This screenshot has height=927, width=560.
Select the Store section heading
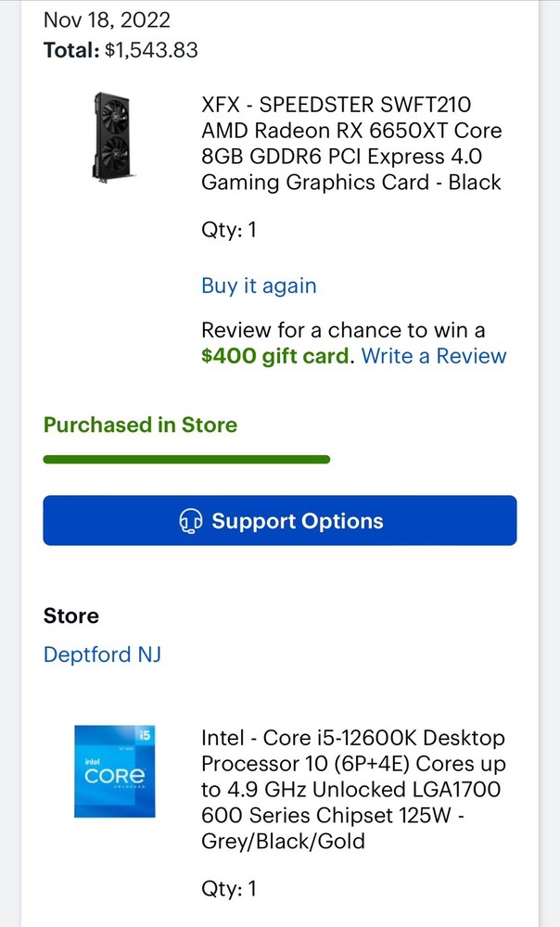(70, 616)
